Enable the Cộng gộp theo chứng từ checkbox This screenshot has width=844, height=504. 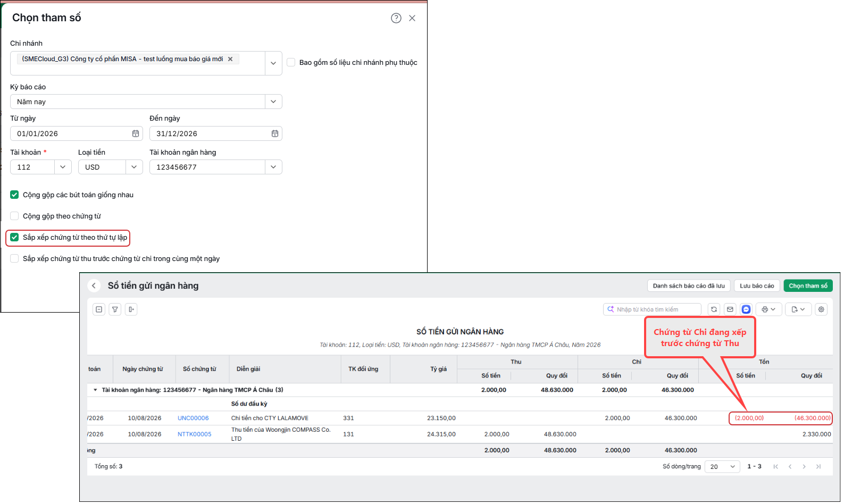[x=14, y=216]
